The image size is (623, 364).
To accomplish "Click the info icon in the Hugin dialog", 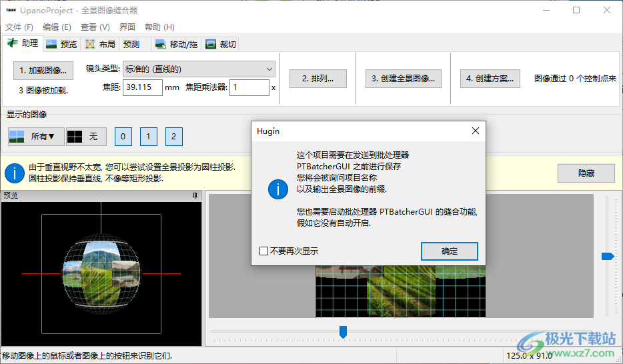I will [x=278, y=189].
